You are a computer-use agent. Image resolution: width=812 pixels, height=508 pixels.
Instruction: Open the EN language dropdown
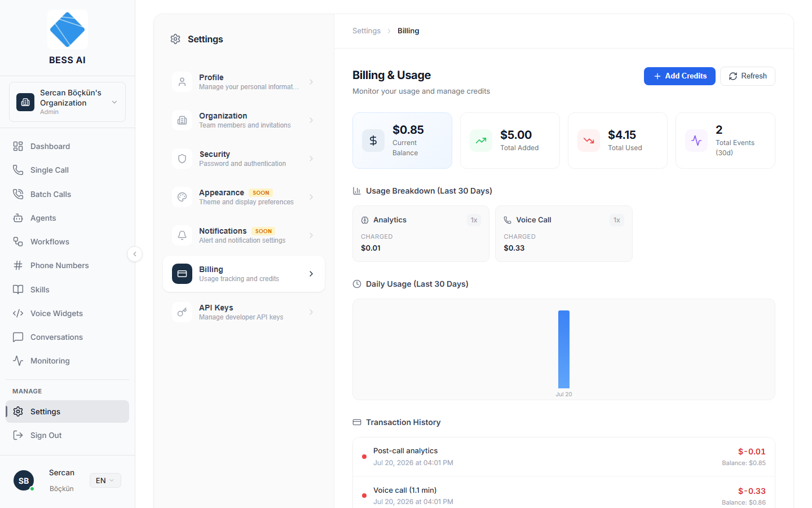[105, 480]
